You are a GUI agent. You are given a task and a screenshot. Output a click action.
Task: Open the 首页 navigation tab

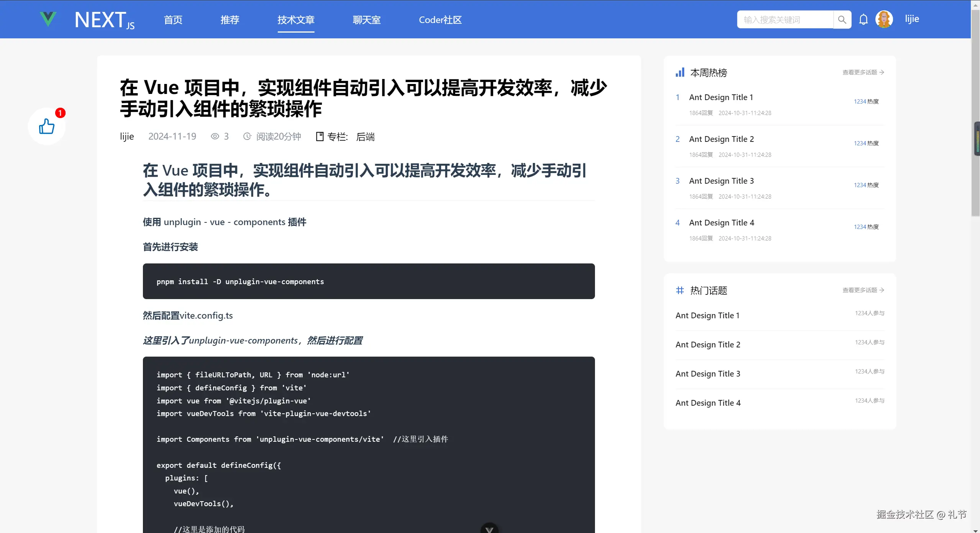[173, 20]
